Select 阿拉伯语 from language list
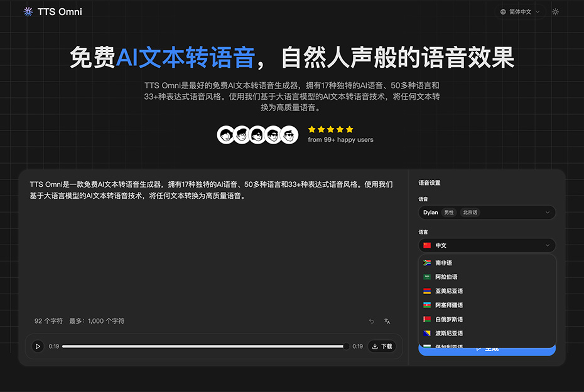584x392 pixels. click(487, 277)
